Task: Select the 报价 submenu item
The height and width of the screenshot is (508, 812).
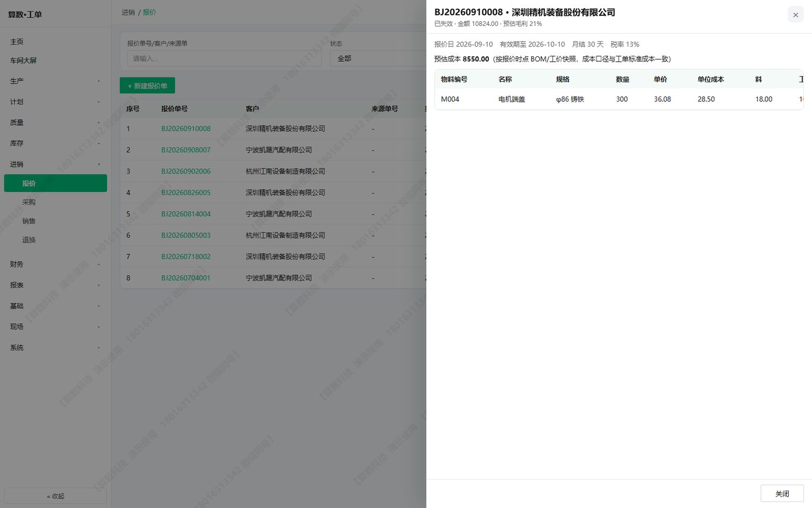Action: tap(55, 183)
